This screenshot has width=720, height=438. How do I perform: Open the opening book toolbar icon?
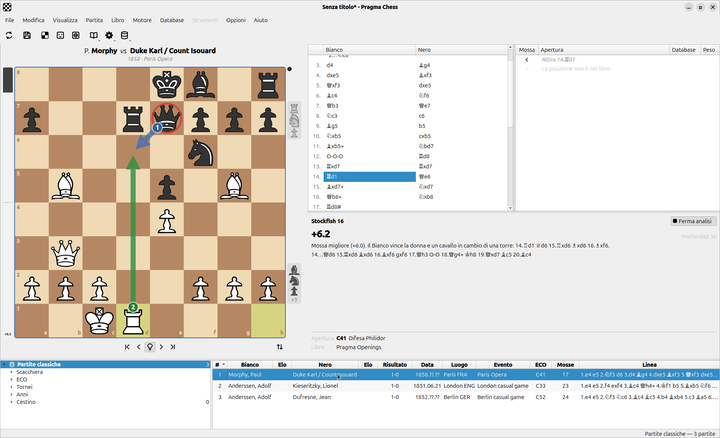tap(94, 35)
